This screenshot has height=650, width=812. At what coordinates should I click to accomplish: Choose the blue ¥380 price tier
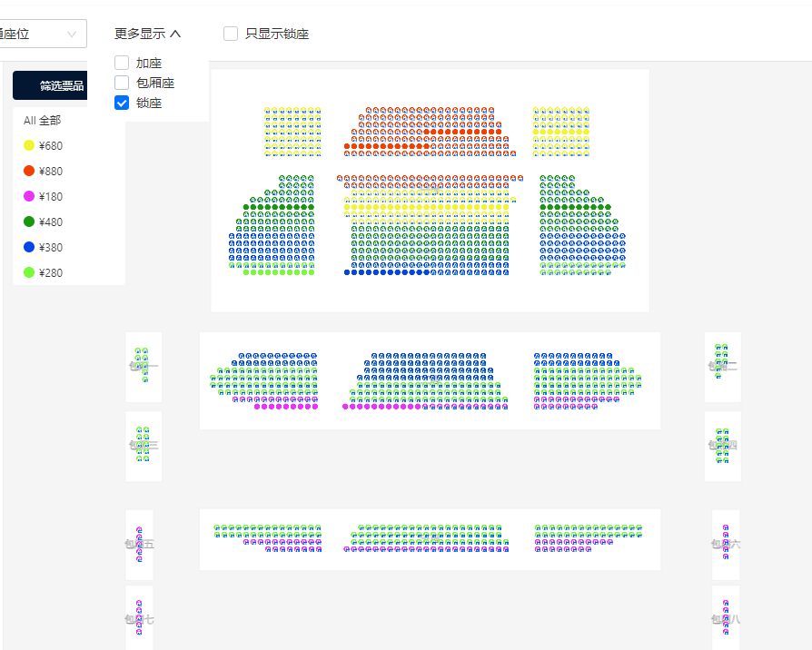[x=44, y=247]
